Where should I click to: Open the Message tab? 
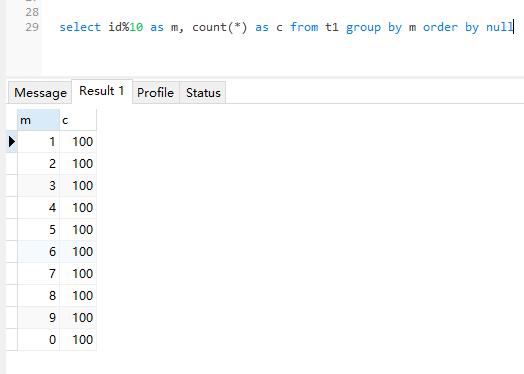40,93
